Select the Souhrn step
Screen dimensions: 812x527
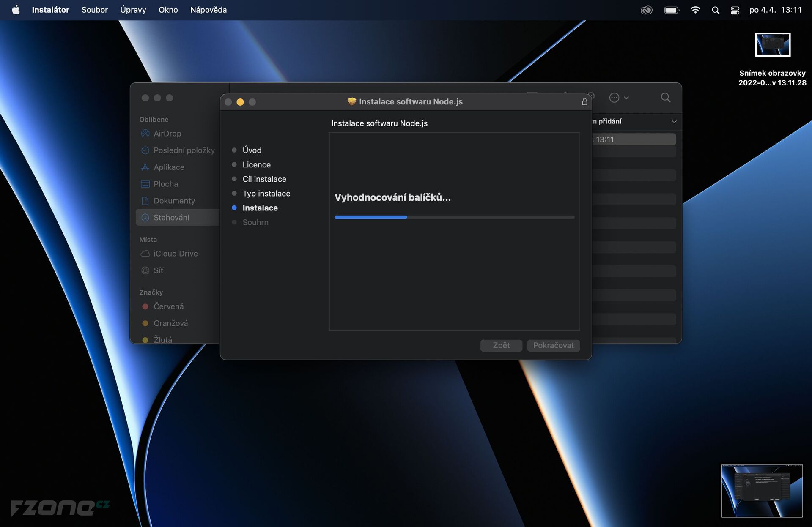[x=255, y=222]
